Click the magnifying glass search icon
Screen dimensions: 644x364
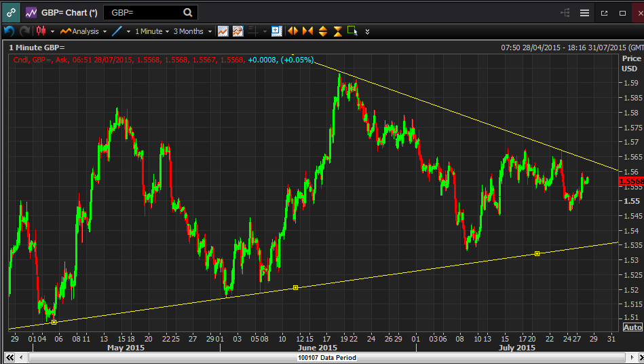pyautogui.click(x=188, y=13)
